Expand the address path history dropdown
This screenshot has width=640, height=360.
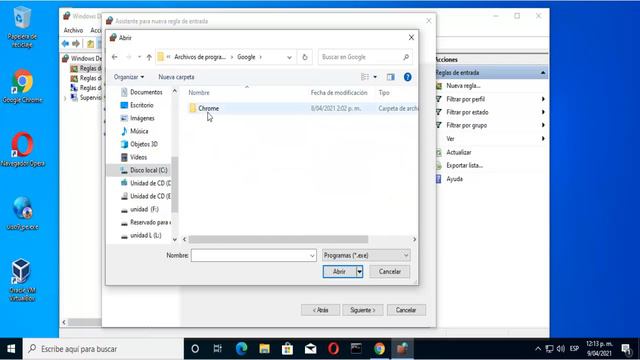(289, 57)
